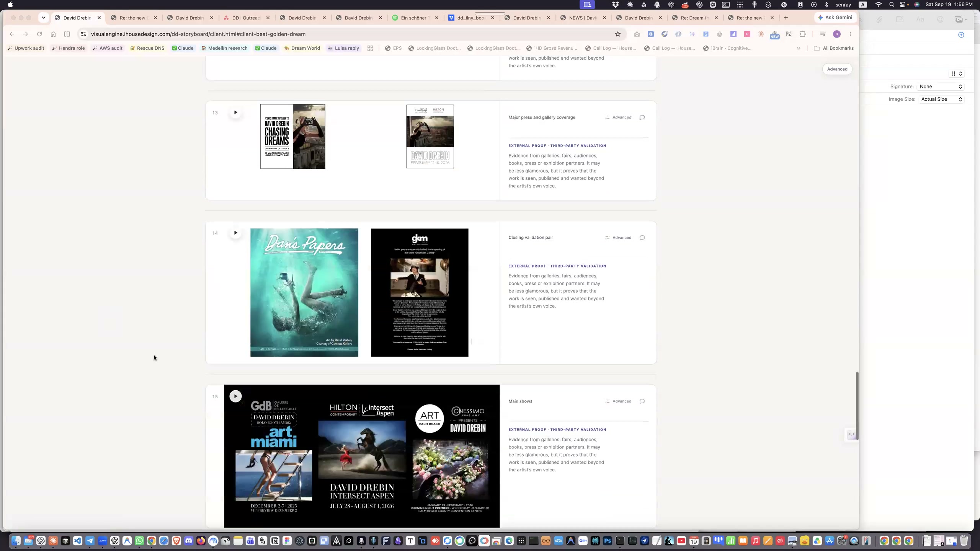Viewport: 980px width, 551px height.
Task: Play storyboard beat 13
Action: point(235,112)
